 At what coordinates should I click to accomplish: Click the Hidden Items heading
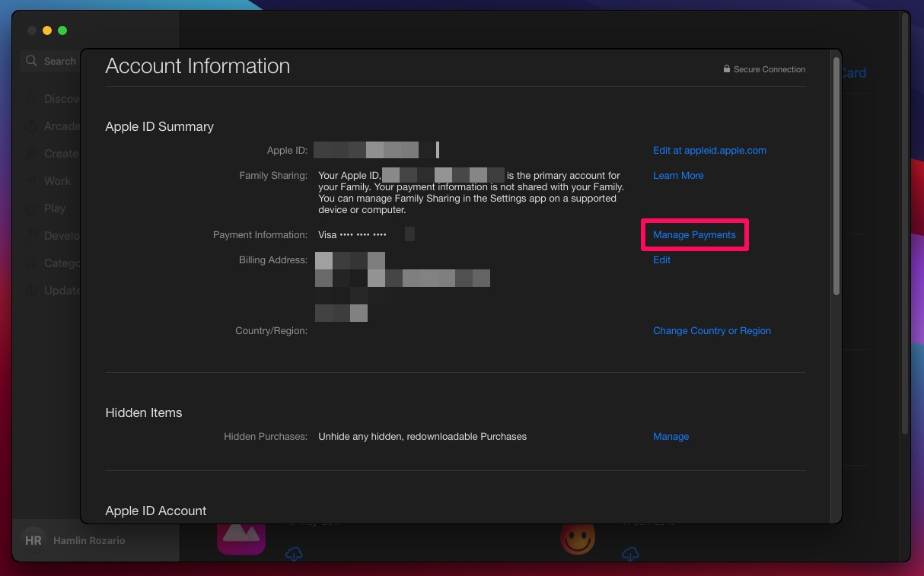[x=144, y=413]
